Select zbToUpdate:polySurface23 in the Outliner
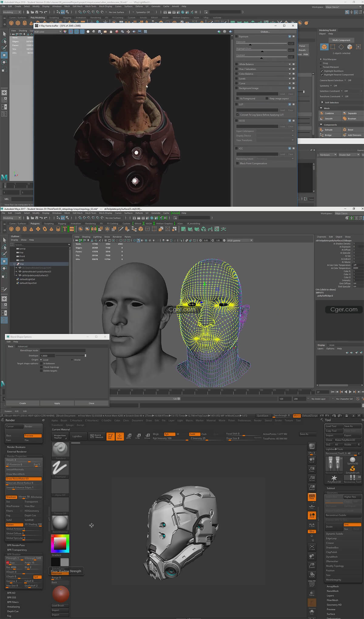This screenshot has width=364, height=619. pos(35,275)
